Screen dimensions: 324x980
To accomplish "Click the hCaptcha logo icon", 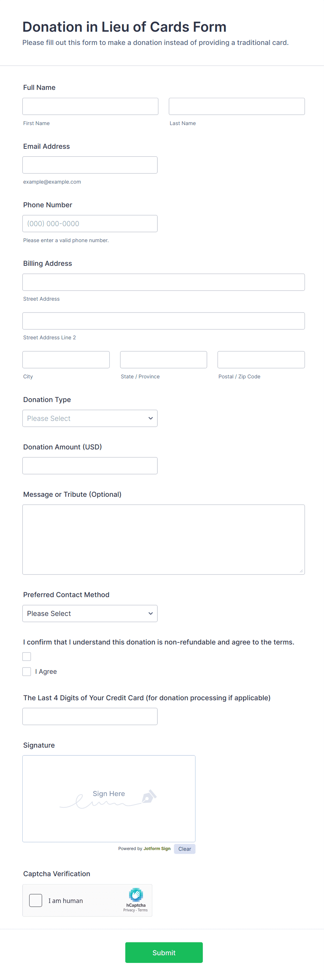I will (x=136, y=895).
